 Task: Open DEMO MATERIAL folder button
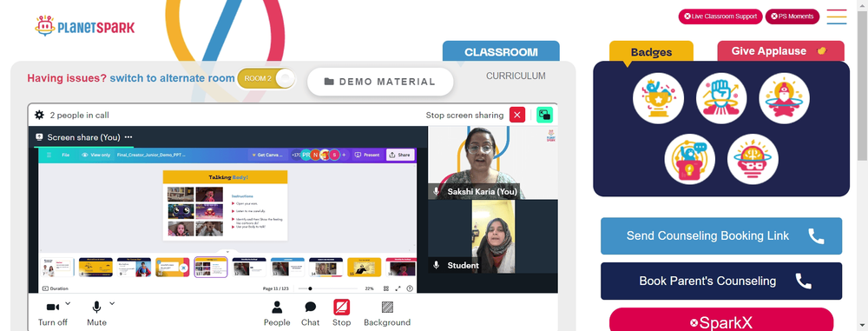coord(380,82)
